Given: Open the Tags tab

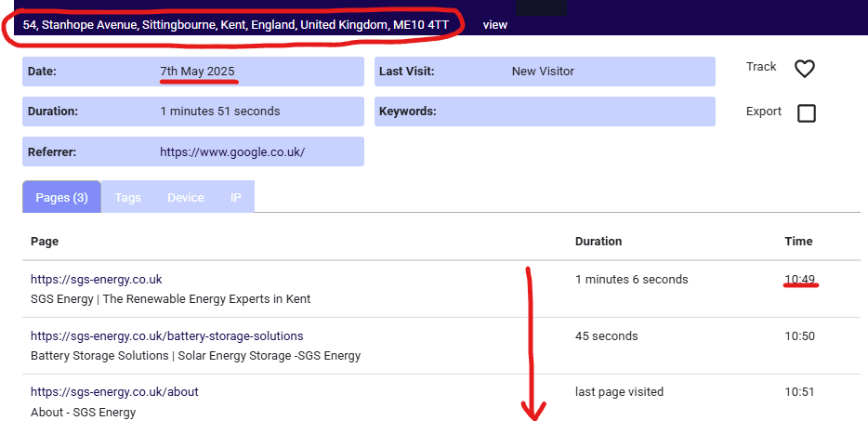Looking at the screenshot, I should tap(128, 198).
